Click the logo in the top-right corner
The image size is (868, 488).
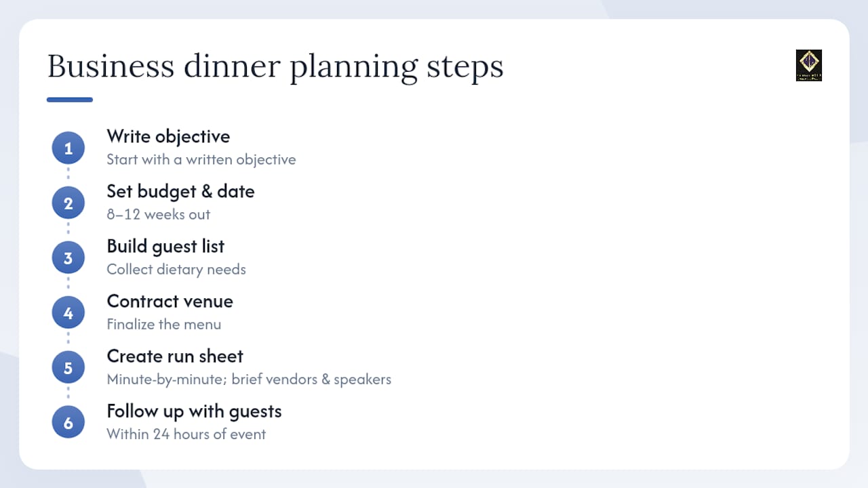808,66
